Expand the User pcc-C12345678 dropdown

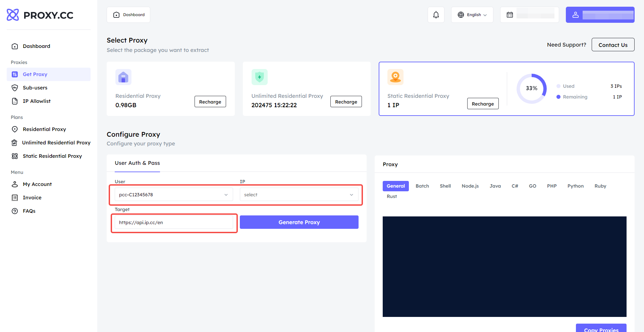[174, 195]
